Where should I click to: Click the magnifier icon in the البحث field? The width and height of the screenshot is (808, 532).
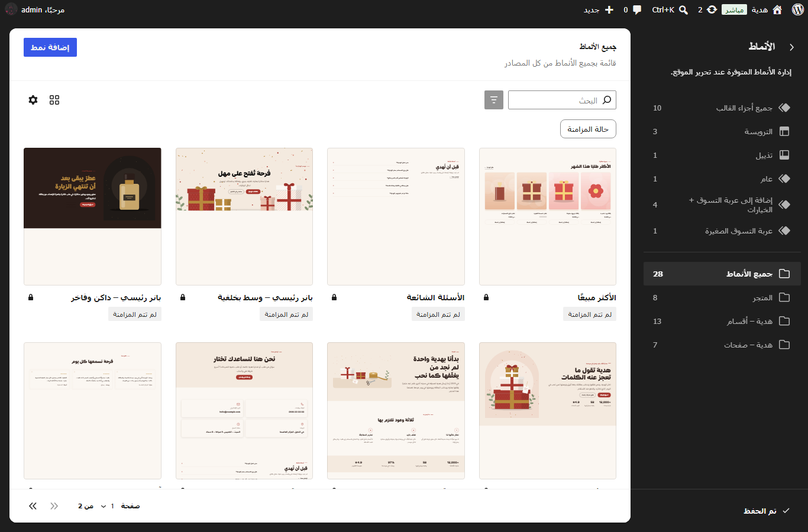click(x=607, y=100)
